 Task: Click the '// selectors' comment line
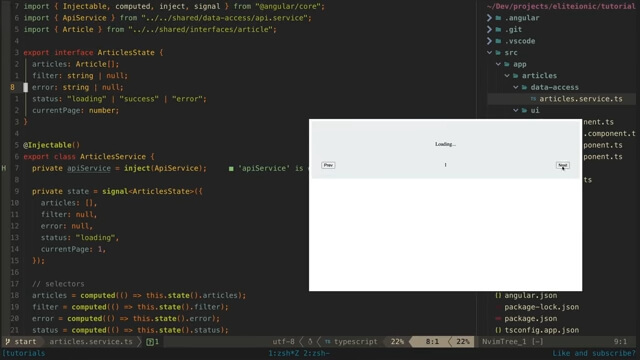[58, 284]
